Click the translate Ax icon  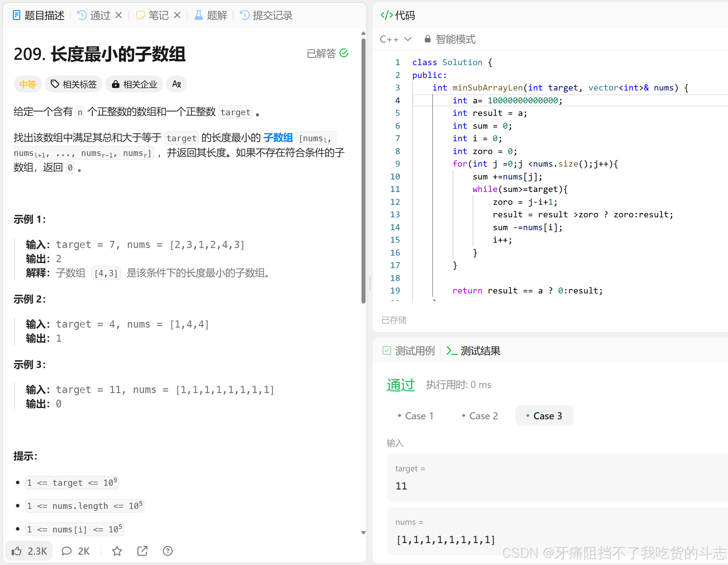click(x=177, y=84)
